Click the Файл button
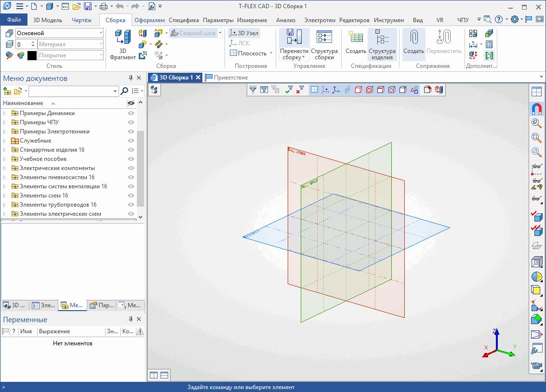 tap(14, 20)
